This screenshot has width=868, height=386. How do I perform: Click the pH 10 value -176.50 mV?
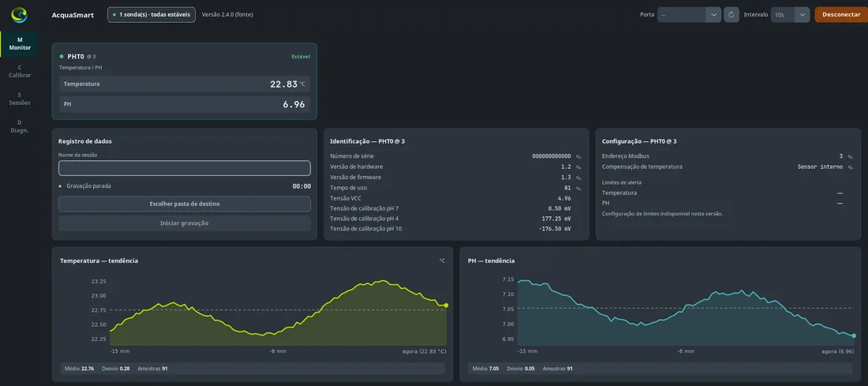(555, 229)
